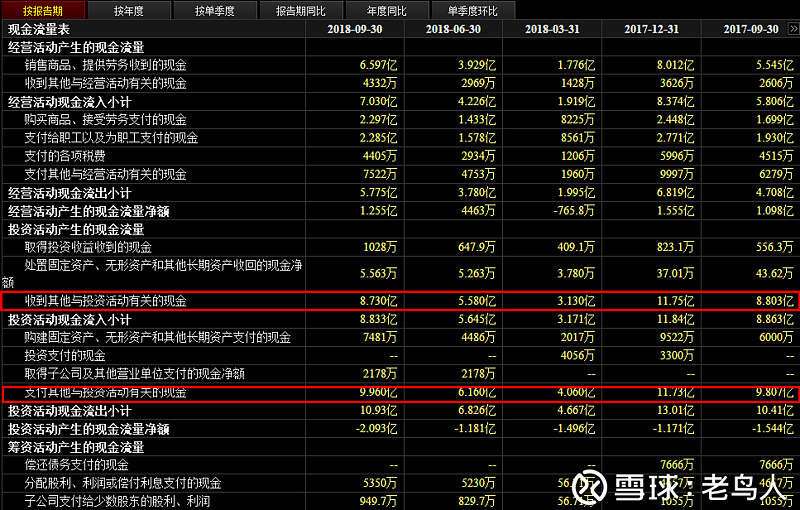Viewport: 800px width, 510px height.
Task: Click the value 10.93亿 investing outflow subtotal
Action: pyautogui.click(x=378, y=411)
